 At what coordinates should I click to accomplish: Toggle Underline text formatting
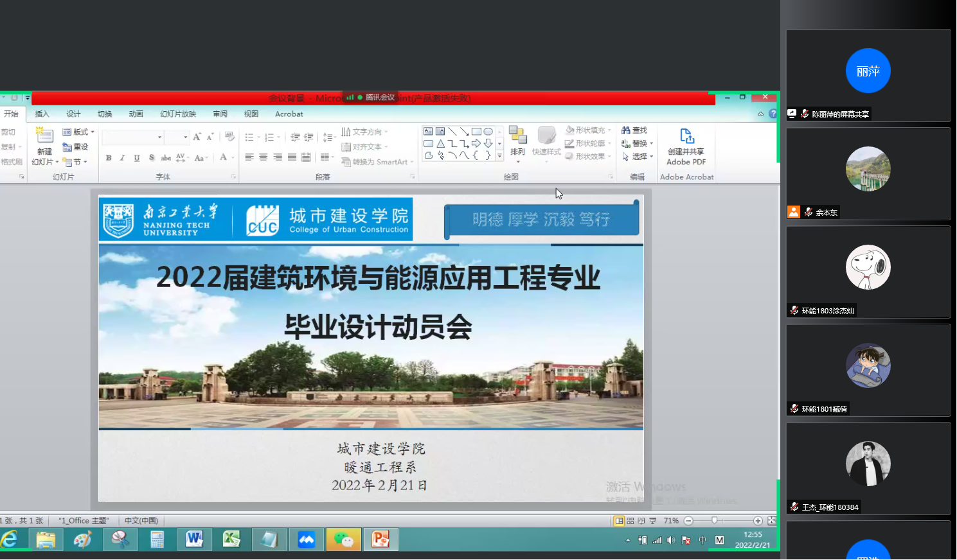click(x=137, y=158)
